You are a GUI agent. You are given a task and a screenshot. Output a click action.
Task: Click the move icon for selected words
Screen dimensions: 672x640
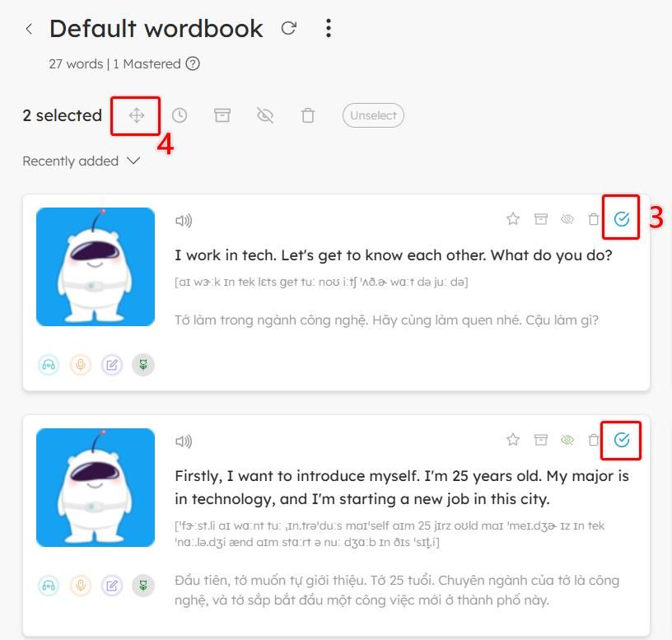click(137, 115)
